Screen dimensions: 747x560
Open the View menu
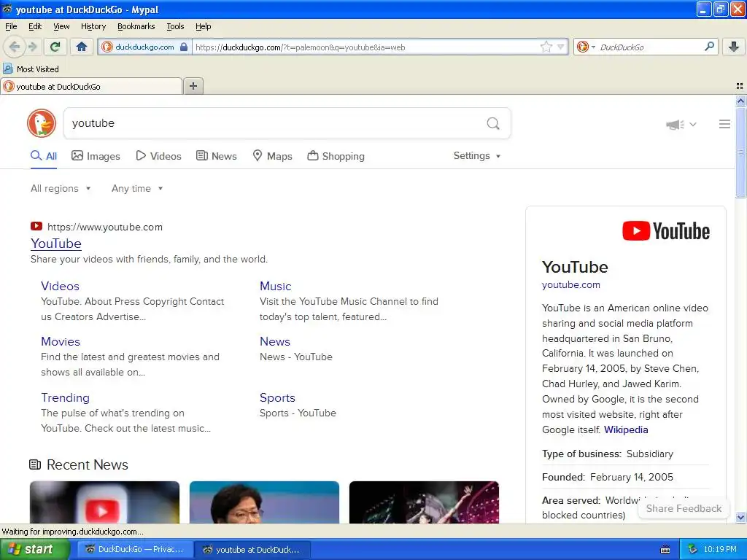coord(61,26)
